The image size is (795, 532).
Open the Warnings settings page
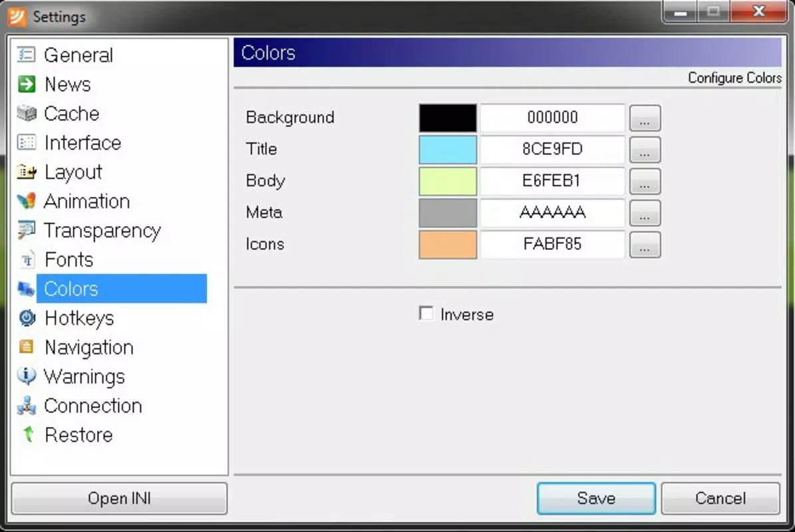(84, 377)
